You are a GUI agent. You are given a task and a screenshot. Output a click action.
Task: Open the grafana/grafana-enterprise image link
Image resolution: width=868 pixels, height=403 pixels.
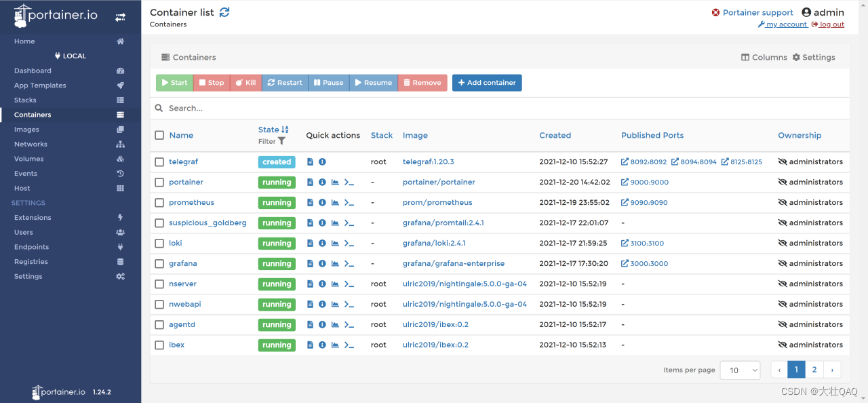coord(454,264)
